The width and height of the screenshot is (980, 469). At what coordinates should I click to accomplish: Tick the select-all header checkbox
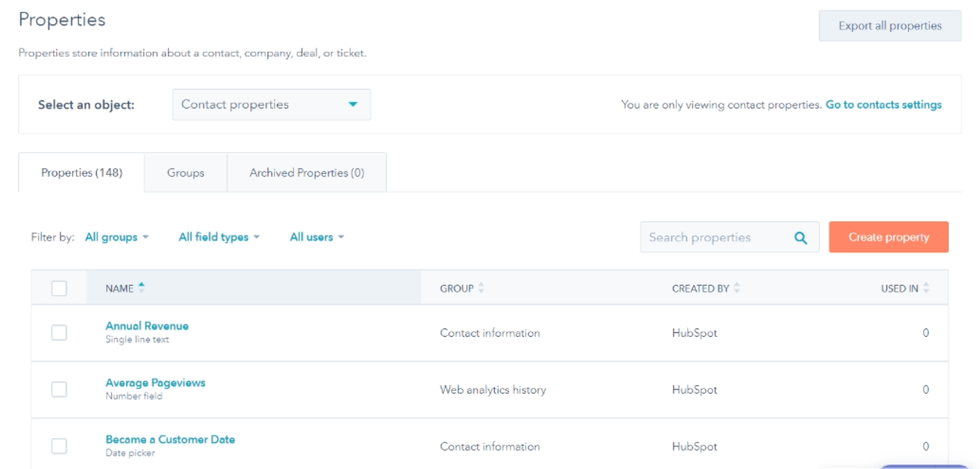59,288
